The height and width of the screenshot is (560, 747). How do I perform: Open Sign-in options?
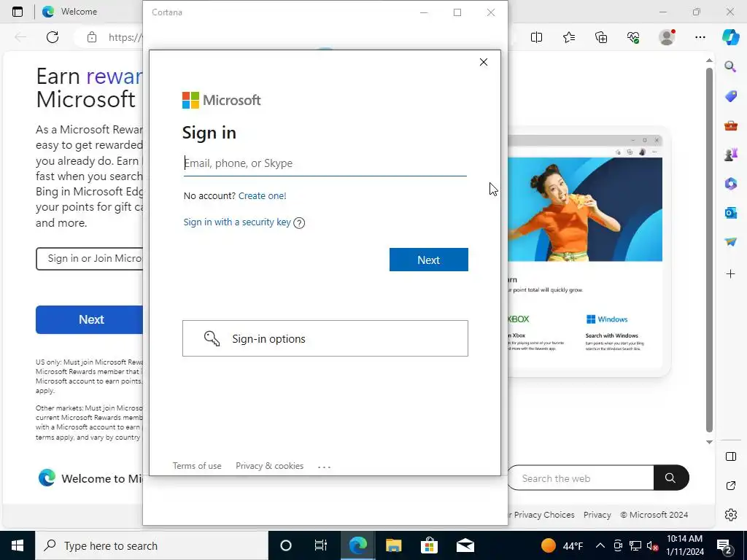[325, 338]
